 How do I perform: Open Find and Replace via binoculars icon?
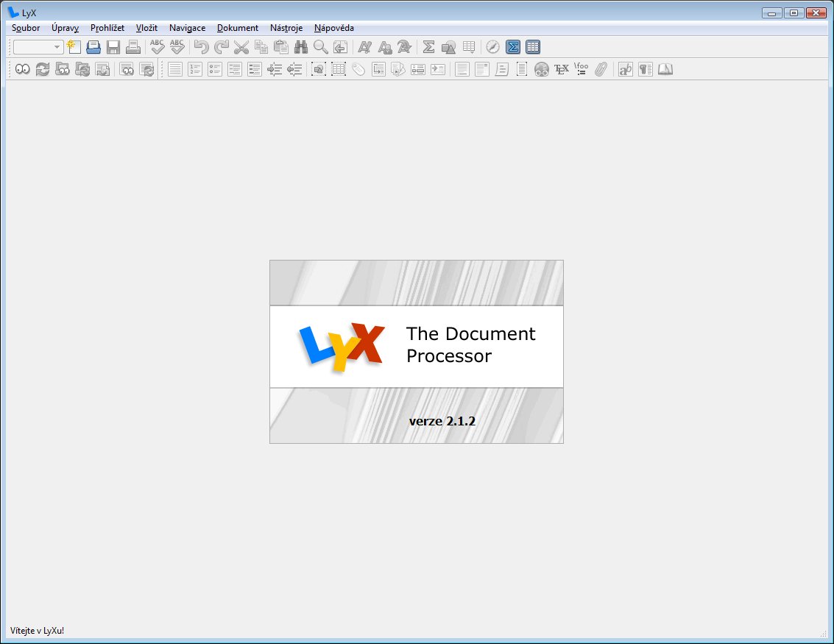point(300,47)
